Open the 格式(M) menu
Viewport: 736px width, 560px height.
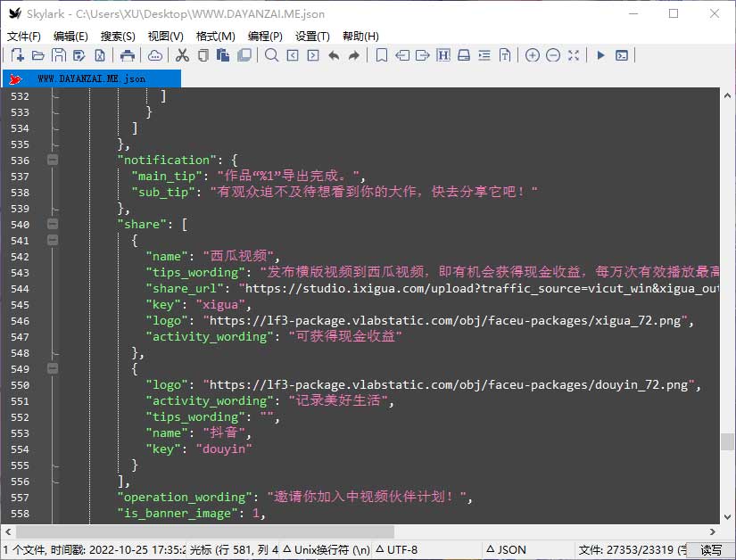pyautogui.click(x=216, y=36)
